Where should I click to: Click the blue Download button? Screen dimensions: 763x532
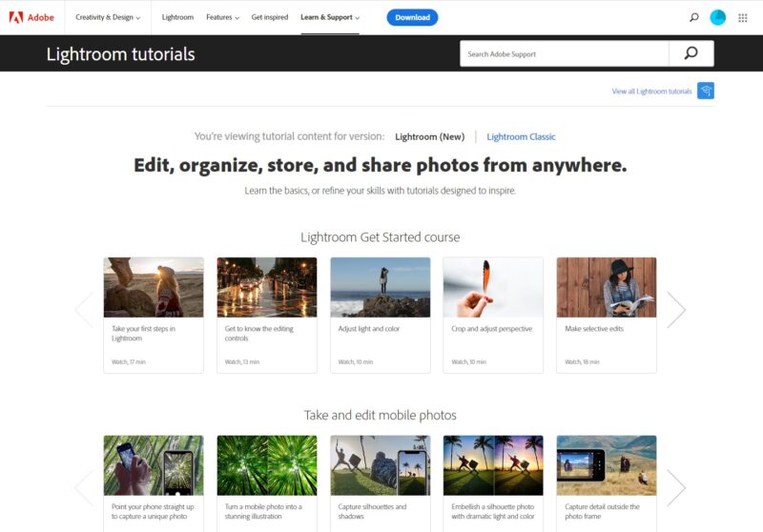tap(412, 17)
